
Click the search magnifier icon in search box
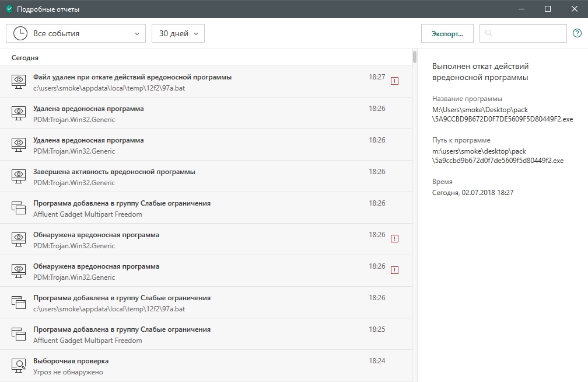[x=489, y=34]
